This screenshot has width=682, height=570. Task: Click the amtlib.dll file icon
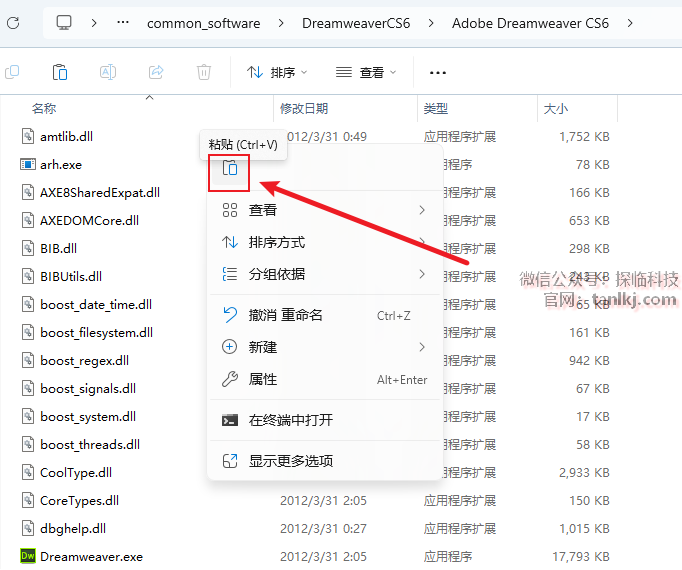click(x=28, y=136)
